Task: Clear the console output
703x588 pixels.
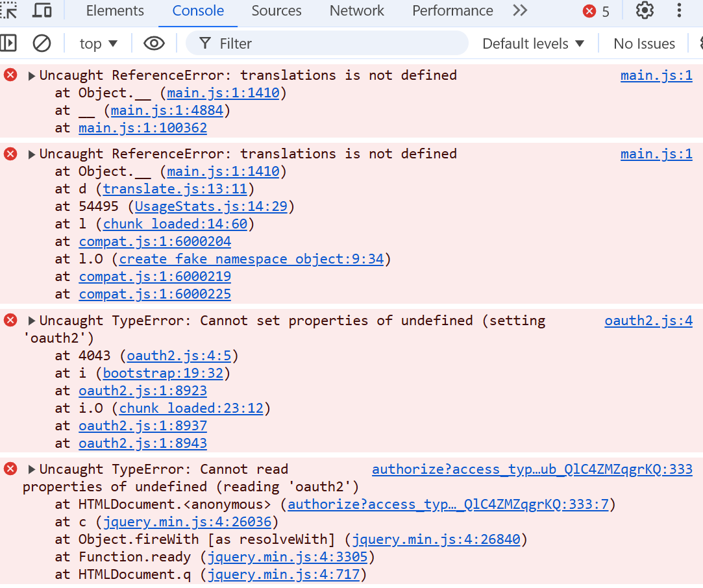Action: [x=42, y=43]
